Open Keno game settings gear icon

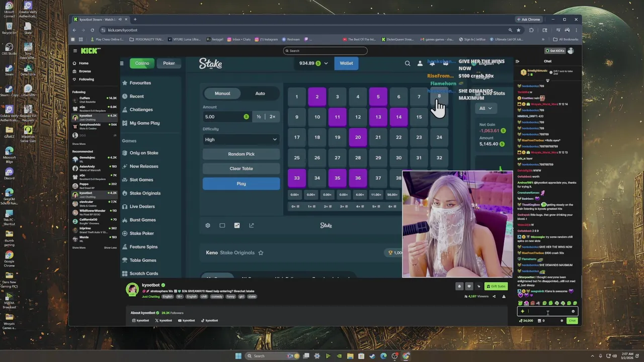coord(208,225)
